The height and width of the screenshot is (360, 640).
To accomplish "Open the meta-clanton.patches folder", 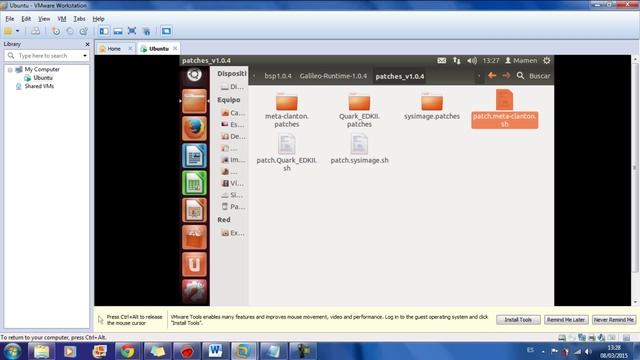I will coord(287,109).
